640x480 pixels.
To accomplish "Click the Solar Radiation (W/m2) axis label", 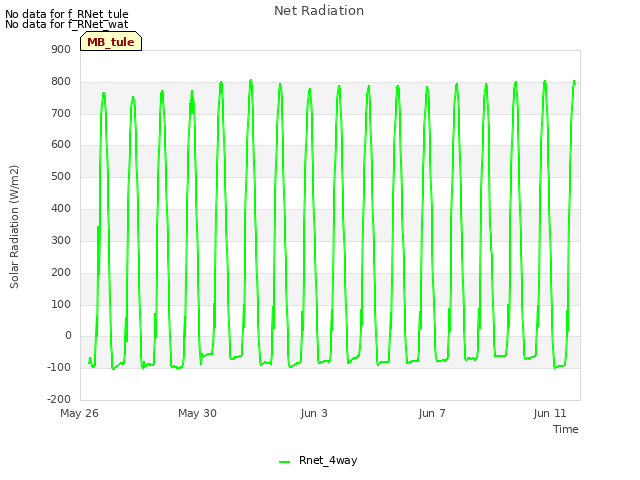I will tap(14, 227).
